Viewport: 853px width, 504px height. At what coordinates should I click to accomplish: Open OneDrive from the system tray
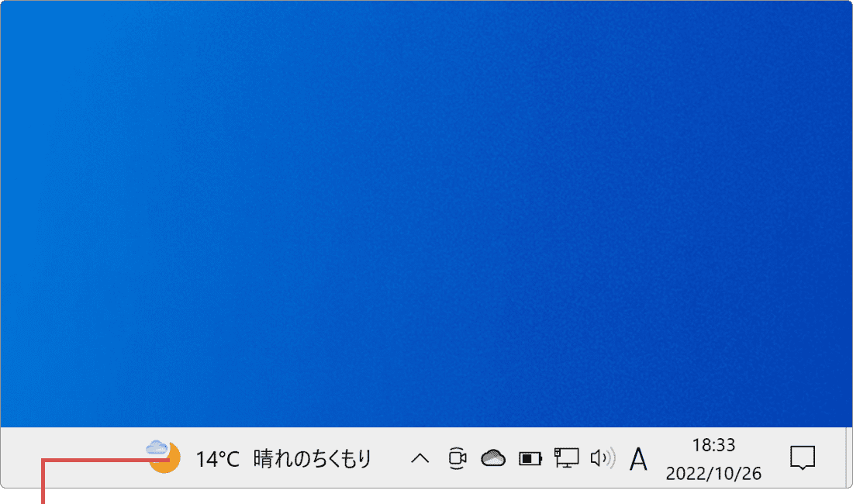point(494,458)
